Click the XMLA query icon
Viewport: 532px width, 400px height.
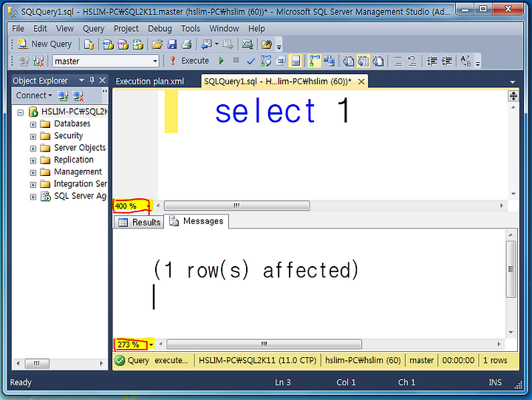[x=137, y=44]
